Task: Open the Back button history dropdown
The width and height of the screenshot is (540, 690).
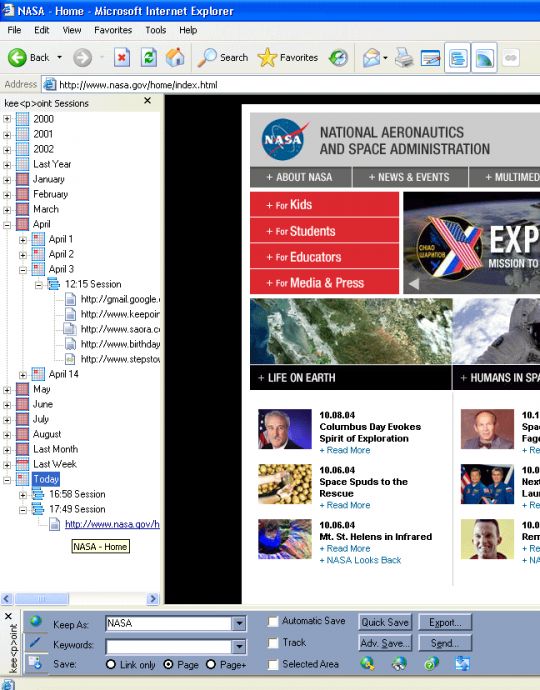Action: 59,58
